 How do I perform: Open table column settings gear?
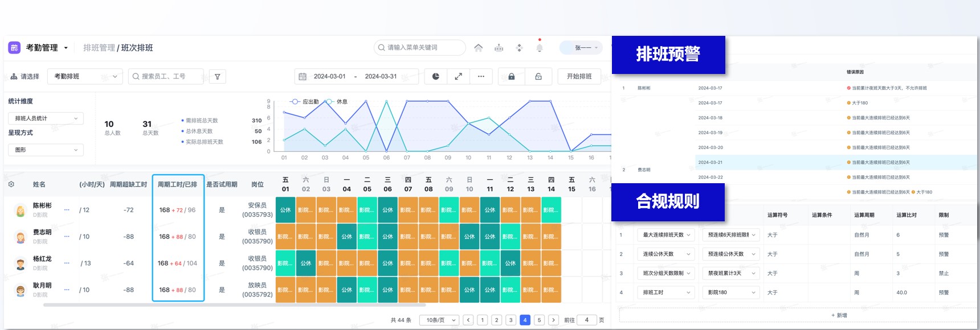coord(11,184)
